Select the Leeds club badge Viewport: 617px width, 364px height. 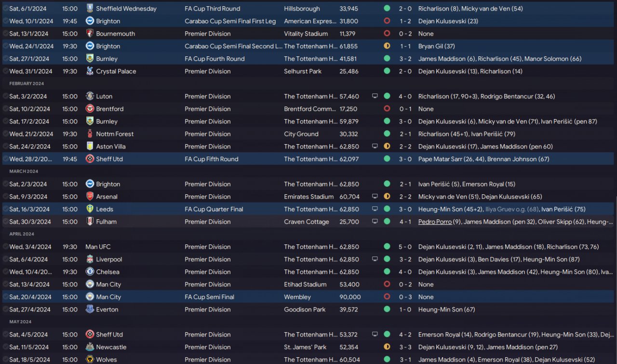pos(90,209)
